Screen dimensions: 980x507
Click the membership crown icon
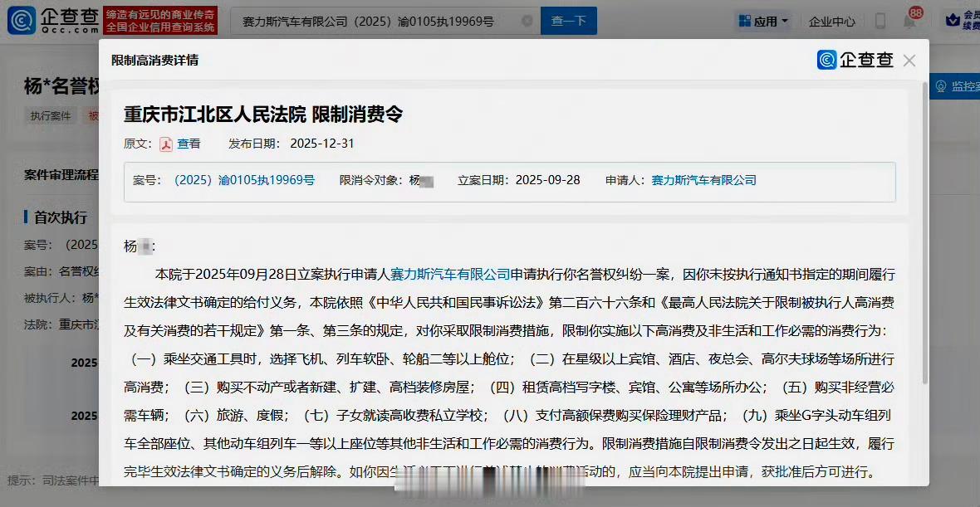coord(953,21)
